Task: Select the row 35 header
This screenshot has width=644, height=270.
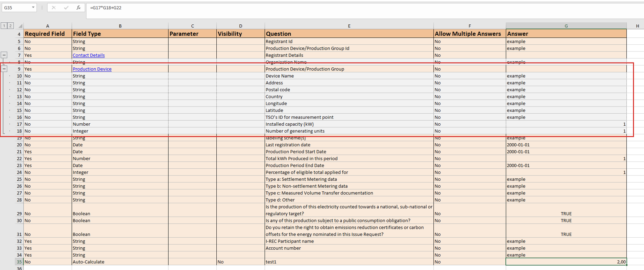Action: pyautogui.click(x=19, y=262)
